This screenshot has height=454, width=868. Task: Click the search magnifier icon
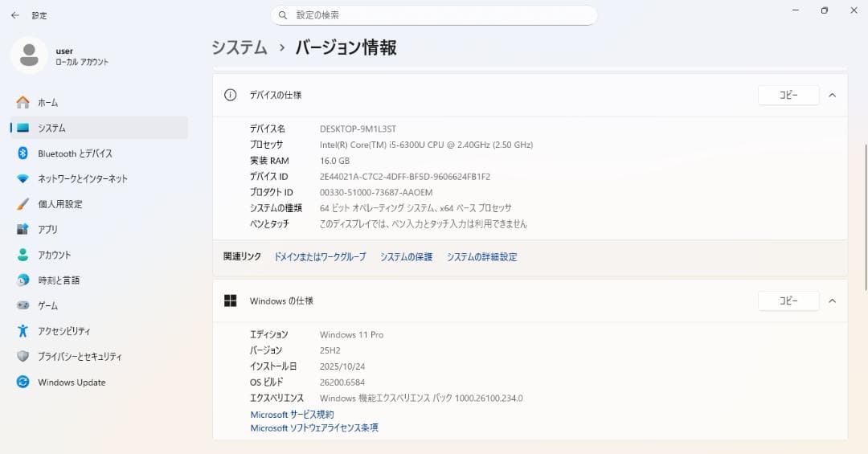(283, 15)
